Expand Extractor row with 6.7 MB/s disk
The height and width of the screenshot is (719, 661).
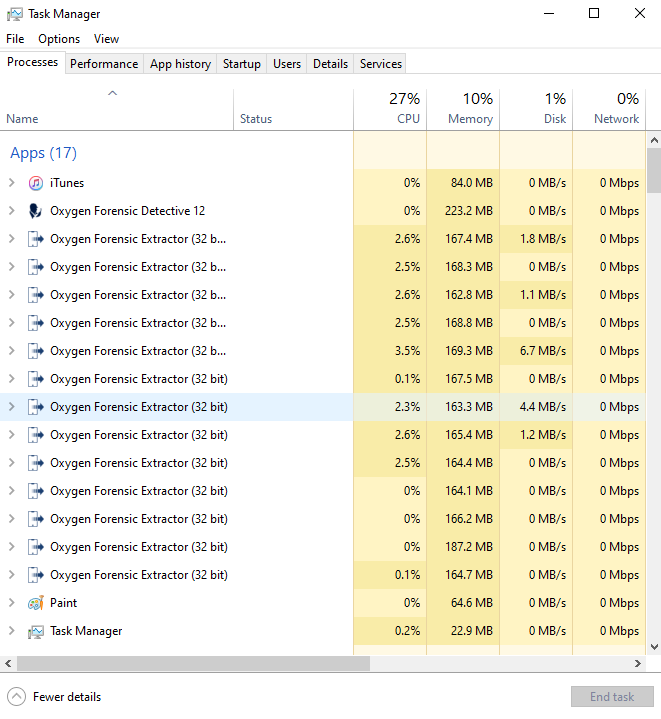click(x=12, y=351)
